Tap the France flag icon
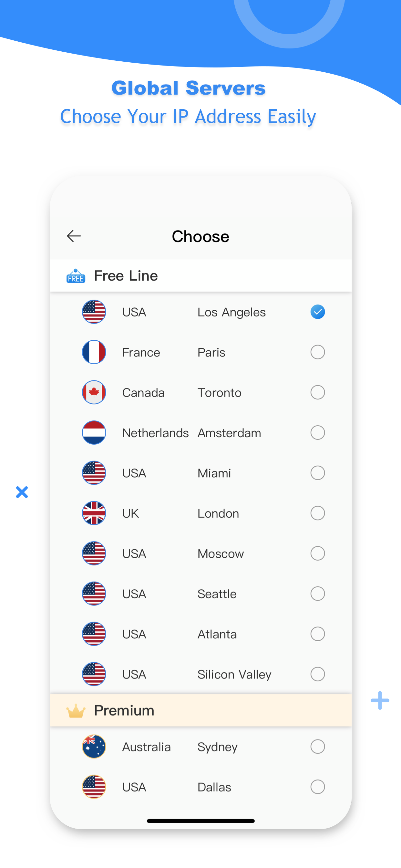Image resolution: width=401 pixels, height=868 pixels. click(x=94, y=352)
